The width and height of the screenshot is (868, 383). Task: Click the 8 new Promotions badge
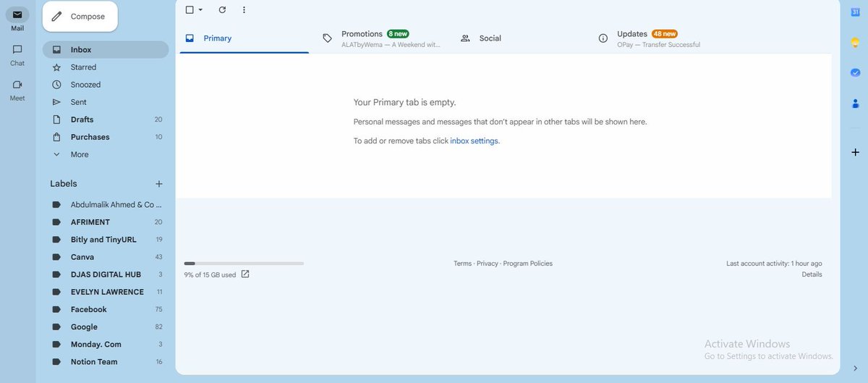coord(399,34)
